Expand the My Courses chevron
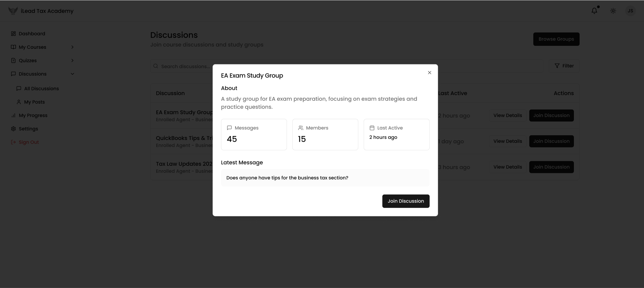The image size is (644, 288). (x=72, y=47)
